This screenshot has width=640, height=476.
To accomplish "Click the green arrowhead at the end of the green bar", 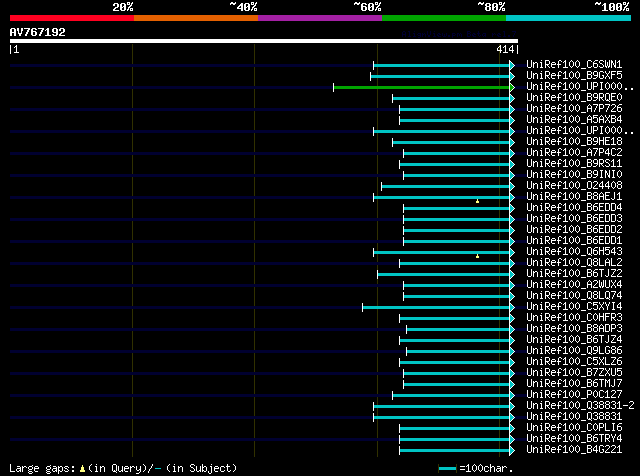I will pos(512,87).
